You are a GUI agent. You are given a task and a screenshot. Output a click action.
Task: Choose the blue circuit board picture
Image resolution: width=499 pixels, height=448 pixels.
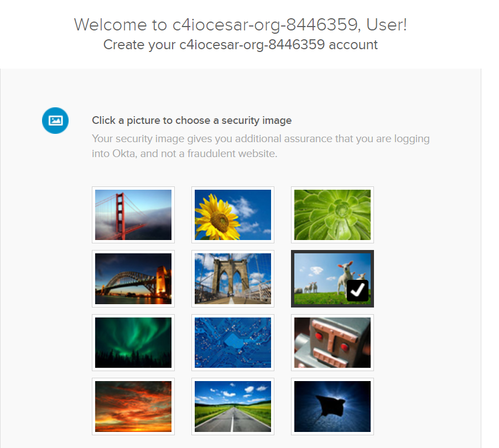[x=233, y=343]
